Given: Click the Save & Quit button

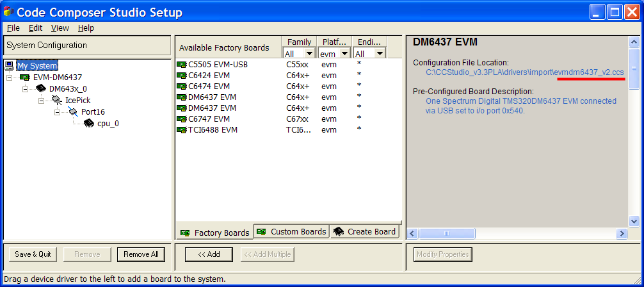Looking at the screenshot, I should coord(33,254).
